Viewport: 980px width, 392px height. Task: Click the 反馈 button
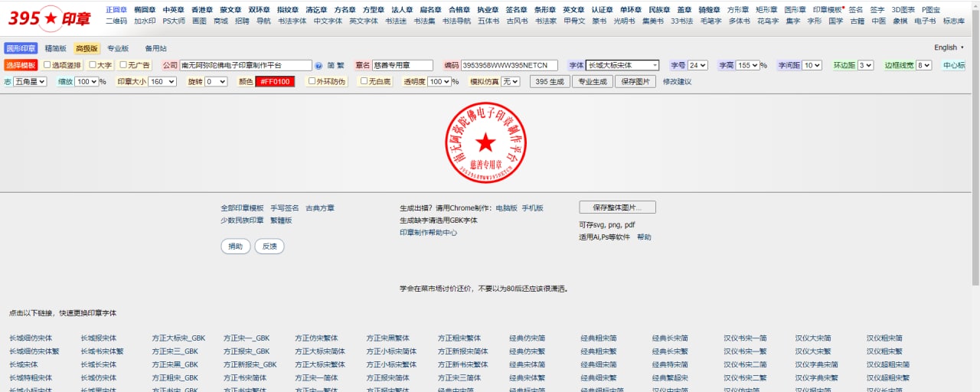[x=269, y=247]
